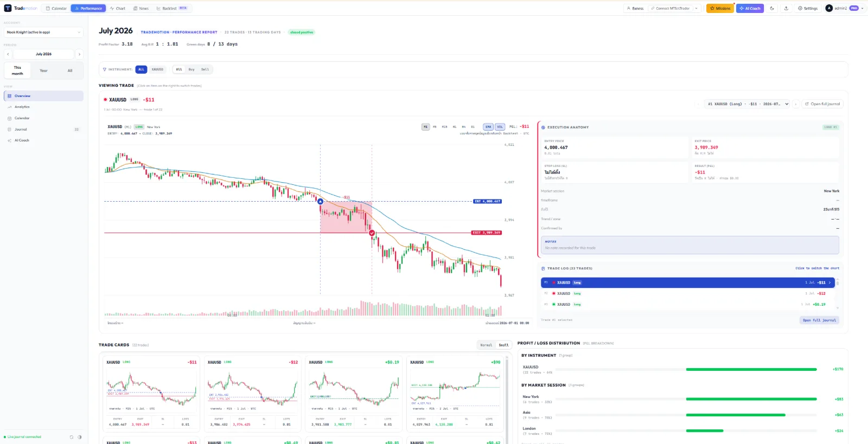868x444 pixels.
Task: Click the blue entry marker on chart
Action: coord(321,202)
